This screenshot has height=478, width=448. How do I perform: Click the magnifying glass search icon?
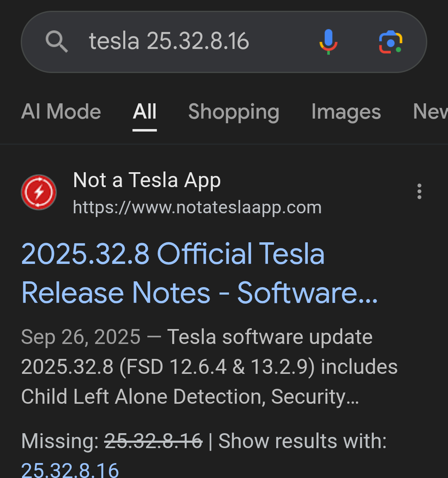56,42
